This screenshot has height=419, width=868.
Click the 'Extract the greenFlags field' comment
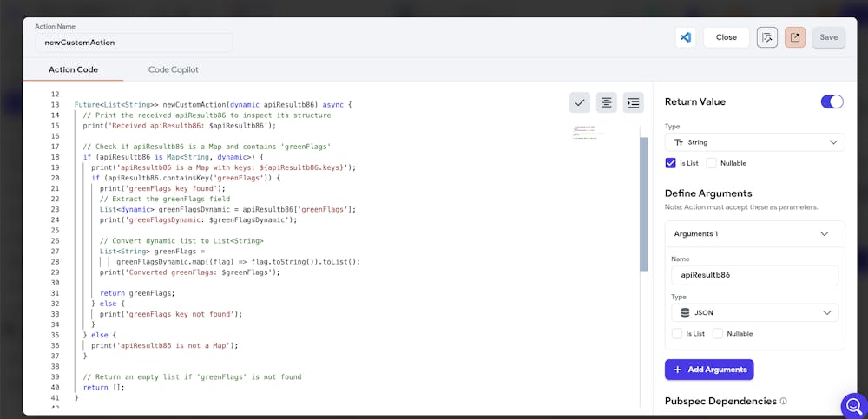click(165, 199)
